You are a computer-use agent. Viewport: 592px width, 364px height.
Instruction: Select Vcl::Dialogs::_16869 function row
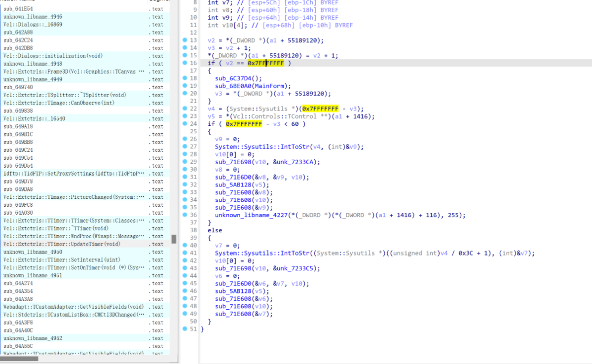coord(85,25)
